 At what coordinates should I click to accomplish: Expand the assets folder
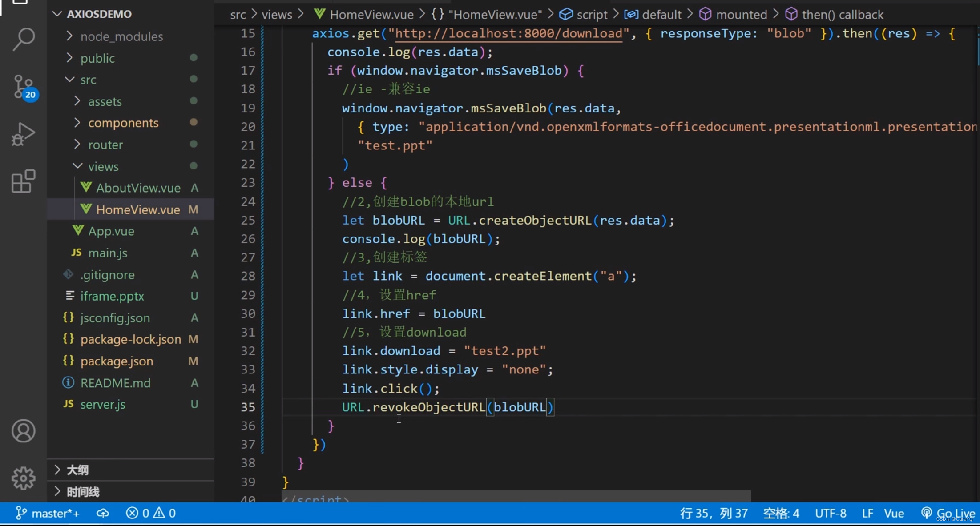click(131, 101)
